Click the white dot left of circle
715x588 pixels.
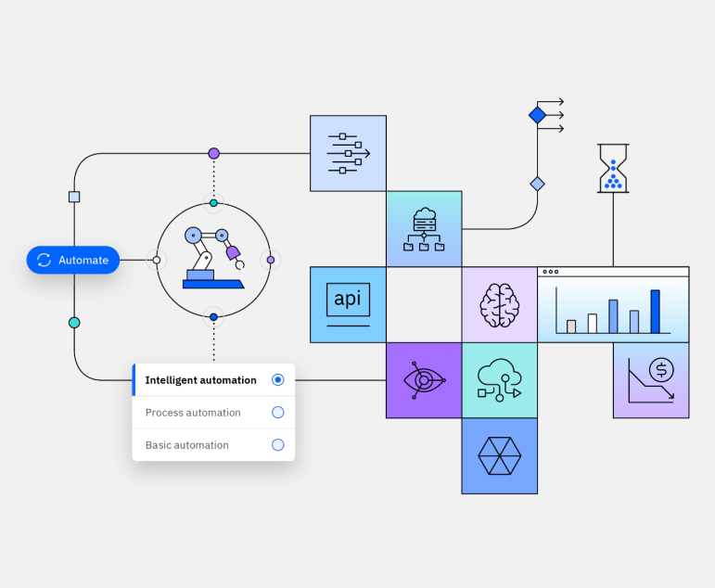[x=157, y=260]
